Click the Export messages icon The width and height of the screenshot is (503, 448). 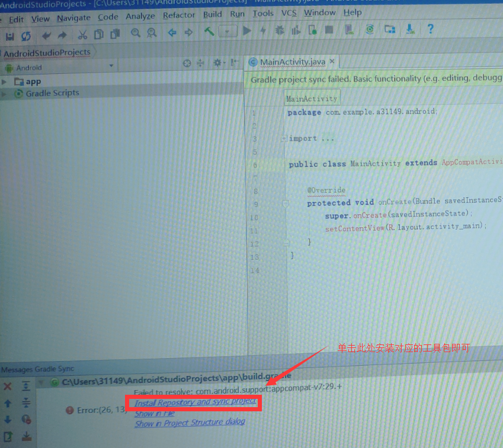(8, 437)
